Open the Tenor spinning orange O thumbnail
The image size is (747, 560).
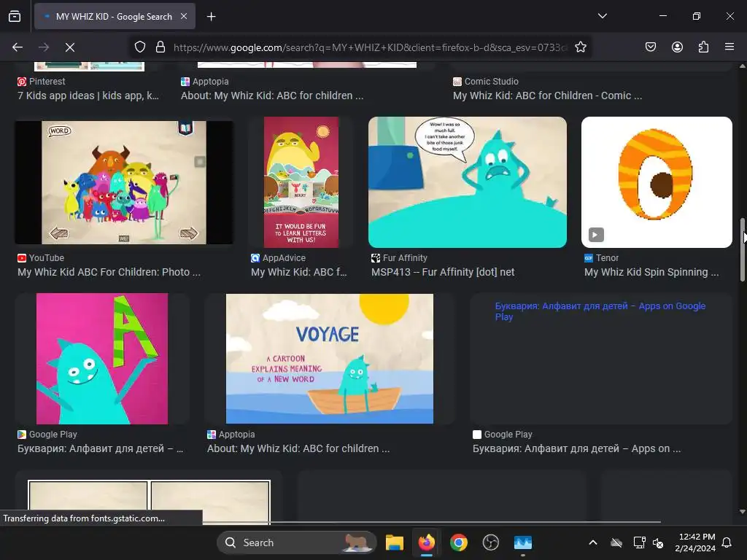pyautogui.click(x=657, y=182)
